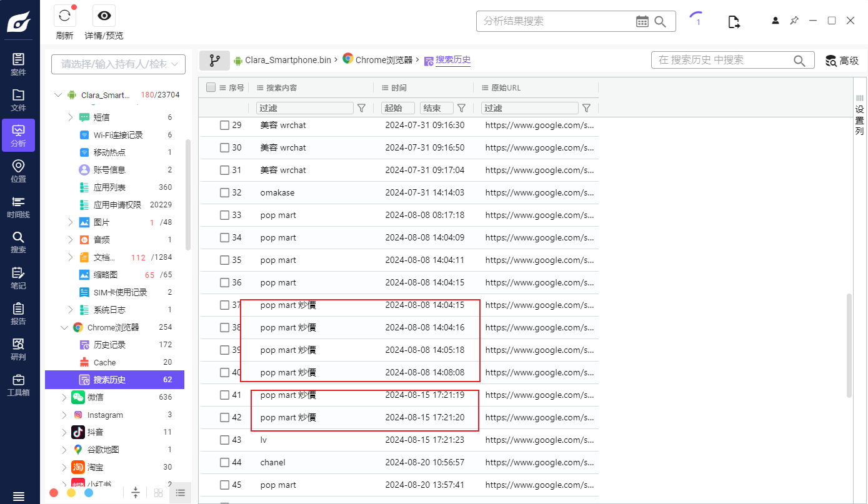The height and width of the screenshot is (504, 868).
Task: Tick the checkbox for row 36
Action: pyautogui.click(x=225, y=283)
